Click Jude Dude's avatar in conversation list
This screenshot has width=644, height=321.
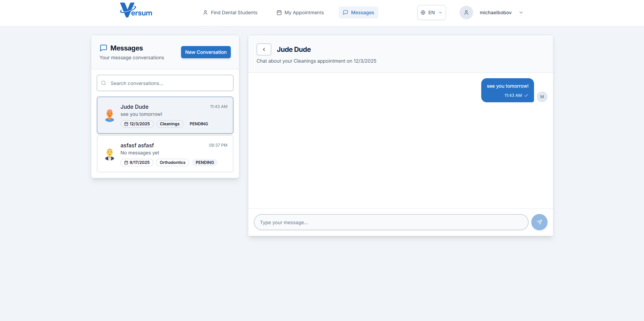(x=110, y=115)
